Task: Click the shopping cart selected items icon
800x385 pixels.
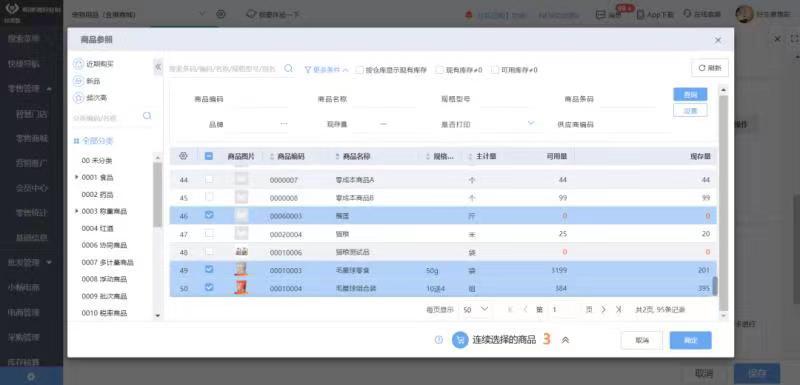Action: [x=460, y=340]
